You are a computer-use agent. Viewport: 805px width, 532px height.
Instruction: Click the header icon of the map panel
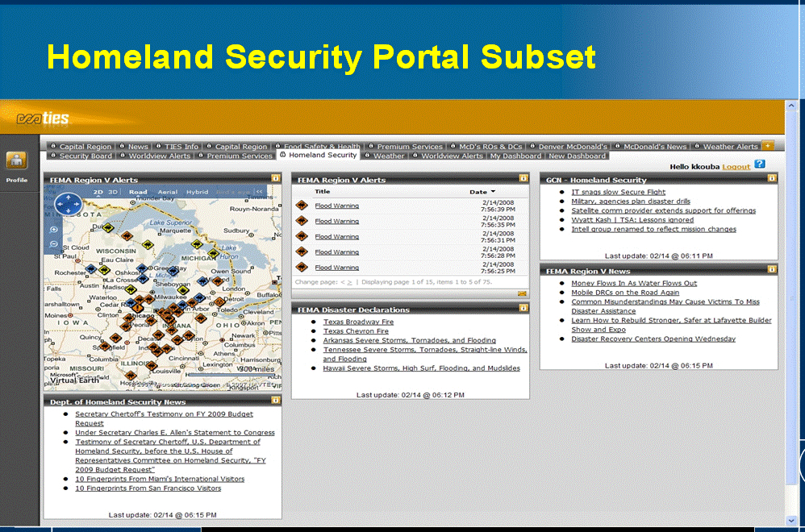276,178
